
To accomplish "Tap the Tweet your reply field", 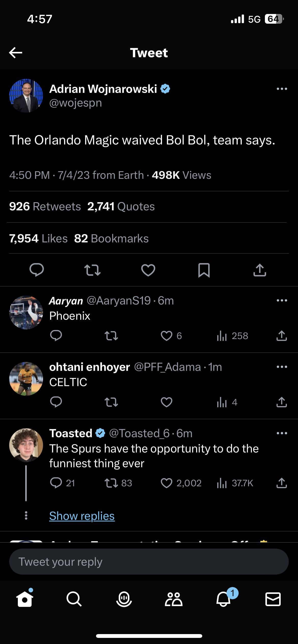I will [x=149, y=562].
